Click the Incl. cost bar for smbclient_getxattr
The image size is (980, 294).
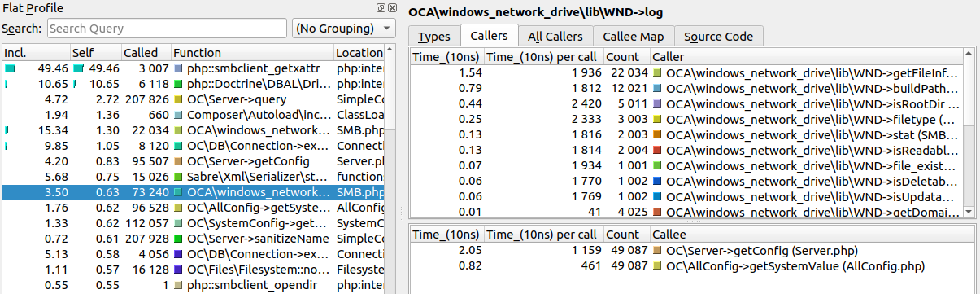[x=10, y=69]
